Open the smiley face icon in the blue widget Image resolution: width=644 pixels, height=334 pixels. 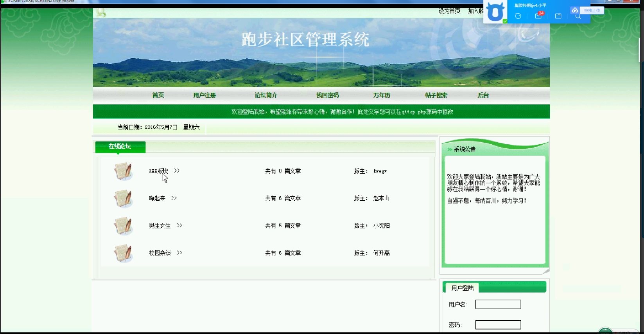(x=518, y=16)
